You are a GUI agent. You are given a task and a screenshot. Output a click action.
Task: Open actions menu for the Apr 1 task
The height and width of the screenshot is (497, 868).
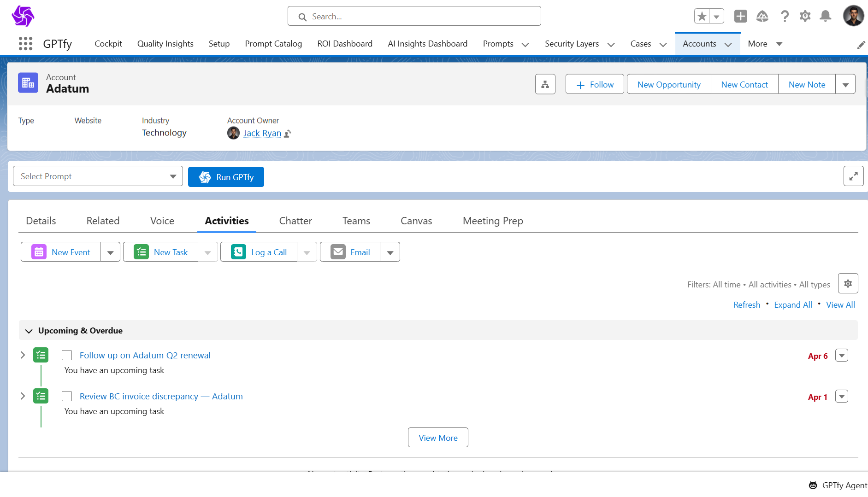pos(842,397)
